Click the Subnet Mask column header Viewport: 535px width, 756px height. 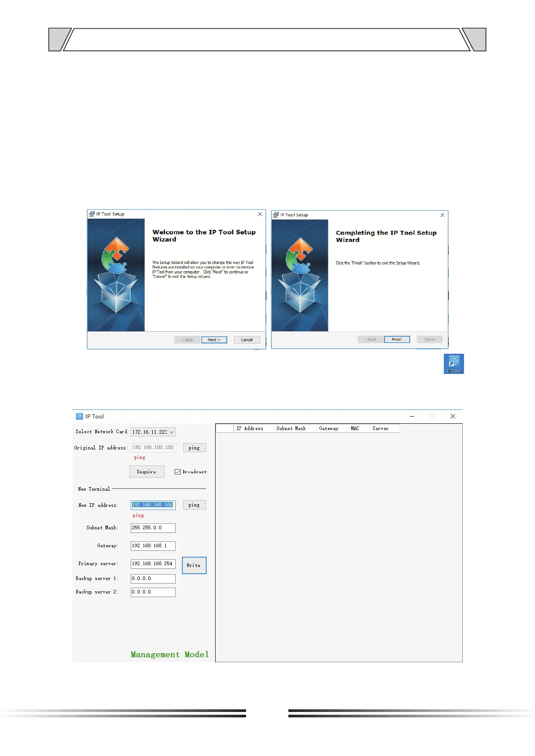(x=295, y=429)
